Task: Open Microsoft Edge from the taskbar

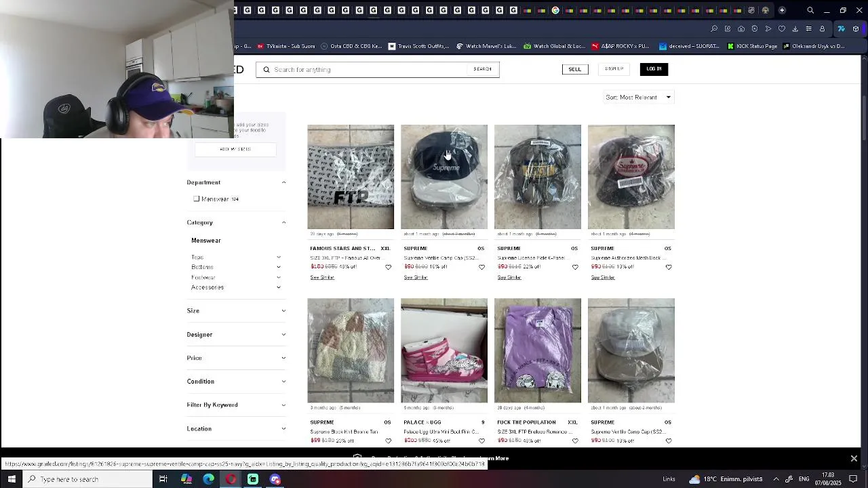Action: 209,479
